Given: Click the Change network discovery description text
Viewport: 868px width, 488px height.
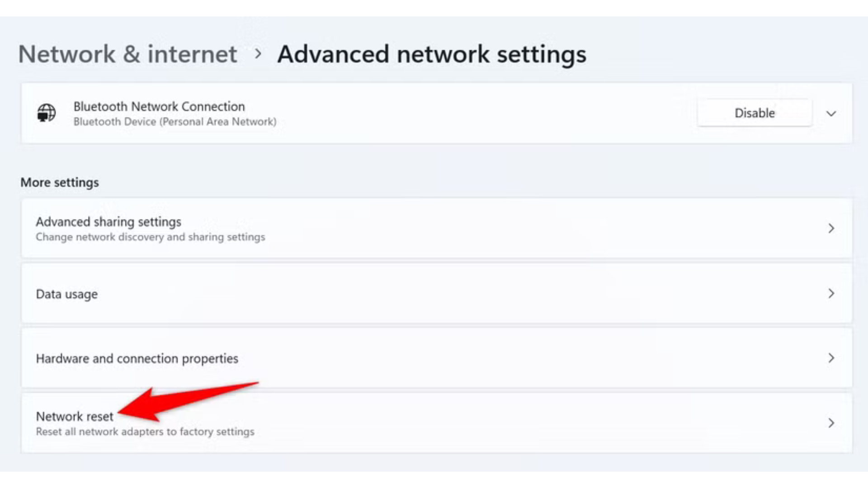Looking at the screenshot, I should [x=151, y=237].
